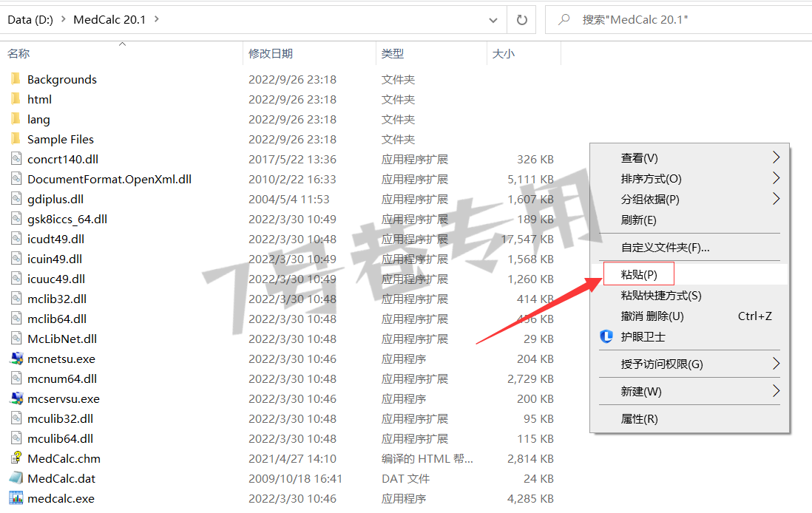The width and height of the screenshot is (812, 513).
Task: Click the search magnifier icon
Action: pyautogui.click(x=564, y=20)
